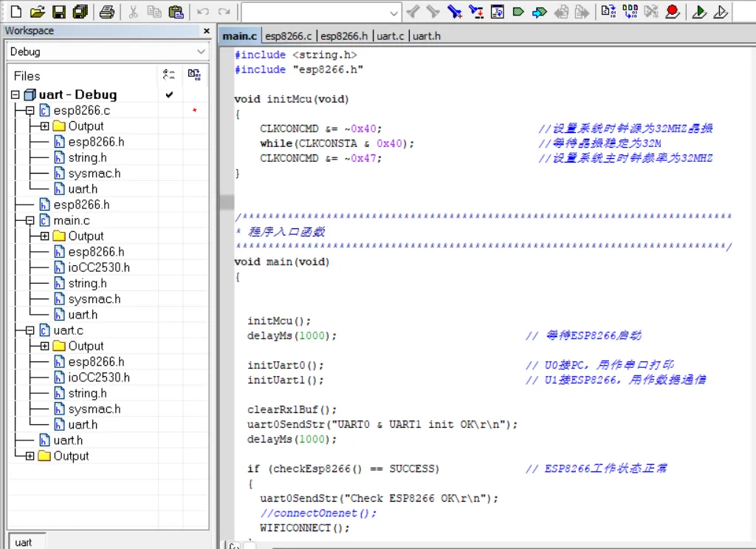
Task: Paste clipboard with the Paste icon
Action: pyautogui.click(x=176, y=12)
